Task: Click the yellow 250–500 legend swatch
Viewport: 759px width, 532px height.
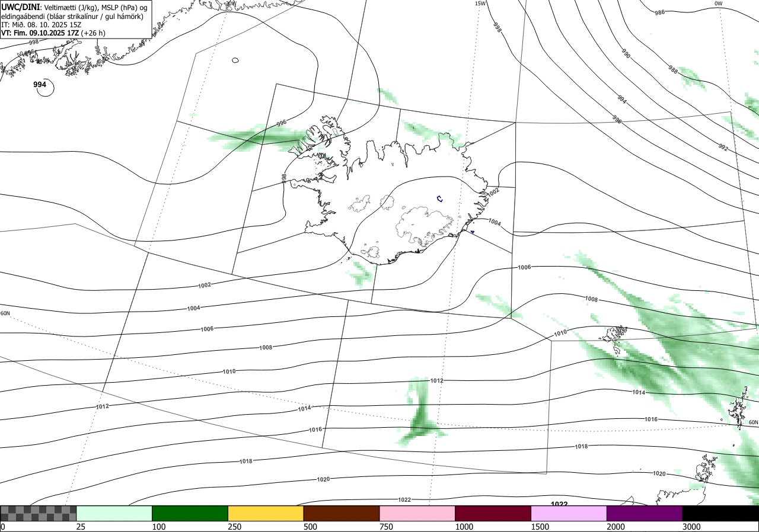Action: tap(266, 513)
